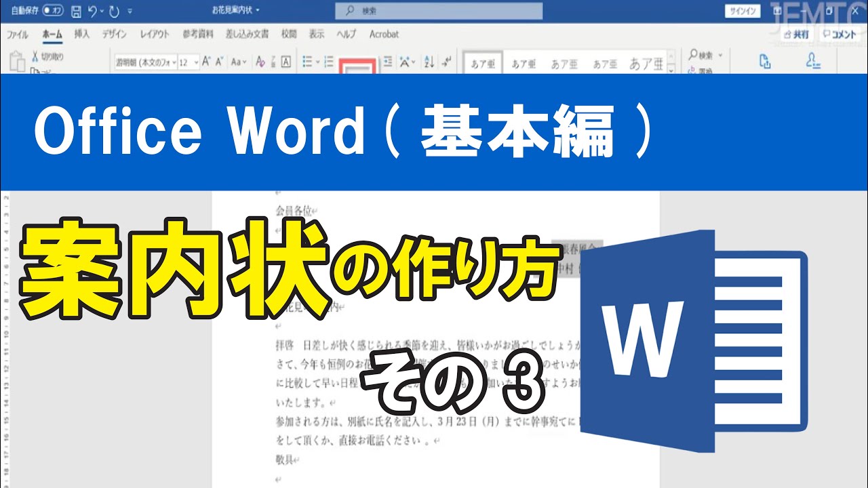The image size is (868, 488).
Task: Open the 検索 find dropdown arrow
Action: [720, 56]
